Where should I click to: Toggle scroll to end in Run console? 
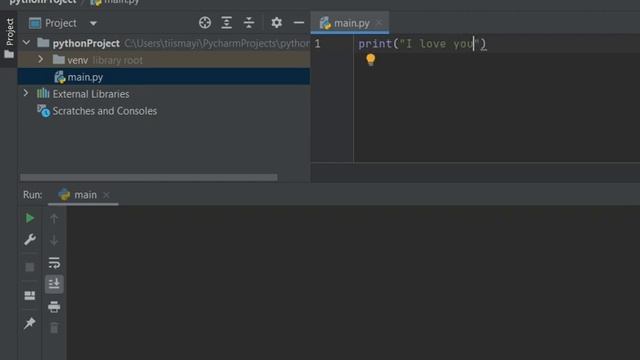point(54,284)
